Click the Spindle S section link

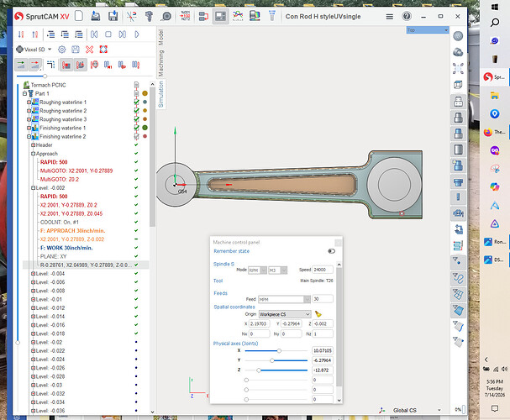223,264
